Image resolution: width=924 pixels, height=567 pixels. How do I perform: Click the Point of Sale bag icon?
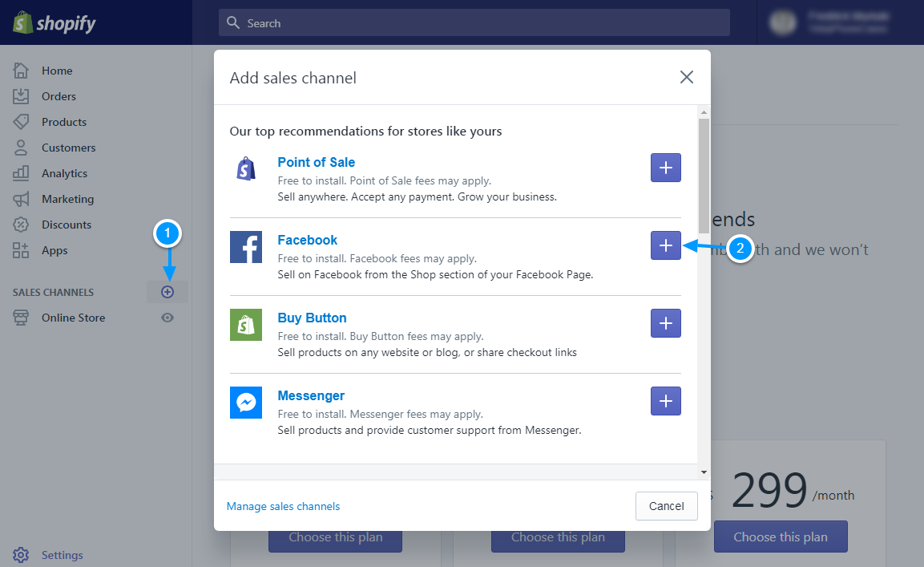(246, 168)
